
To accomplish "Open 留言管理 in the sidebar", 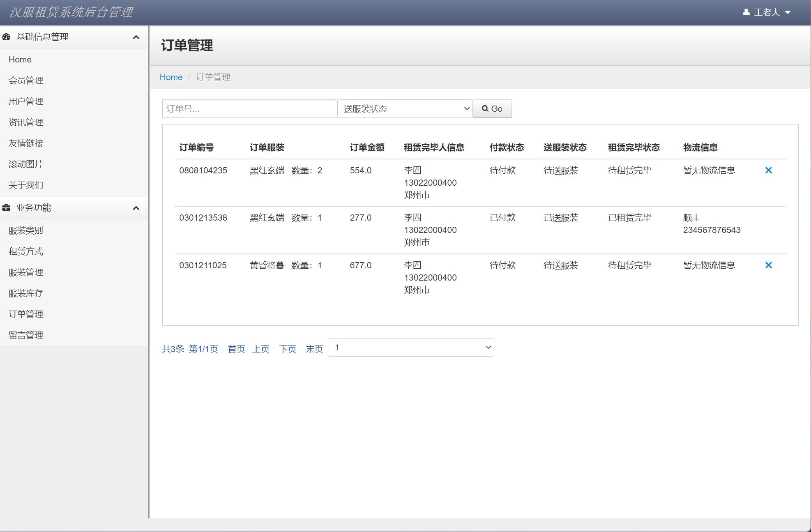I will pyautogui.click(x=26, y=335).
